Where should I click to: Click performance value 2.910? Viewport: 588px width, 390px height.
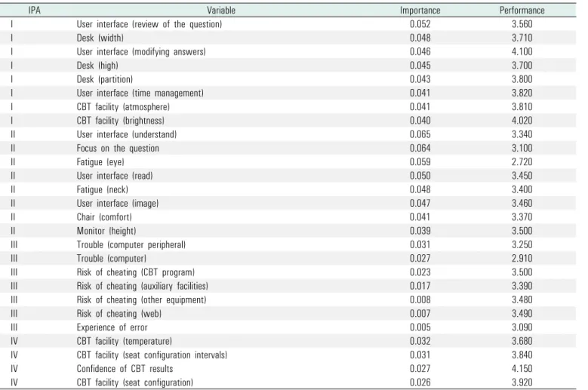(522, 259)
